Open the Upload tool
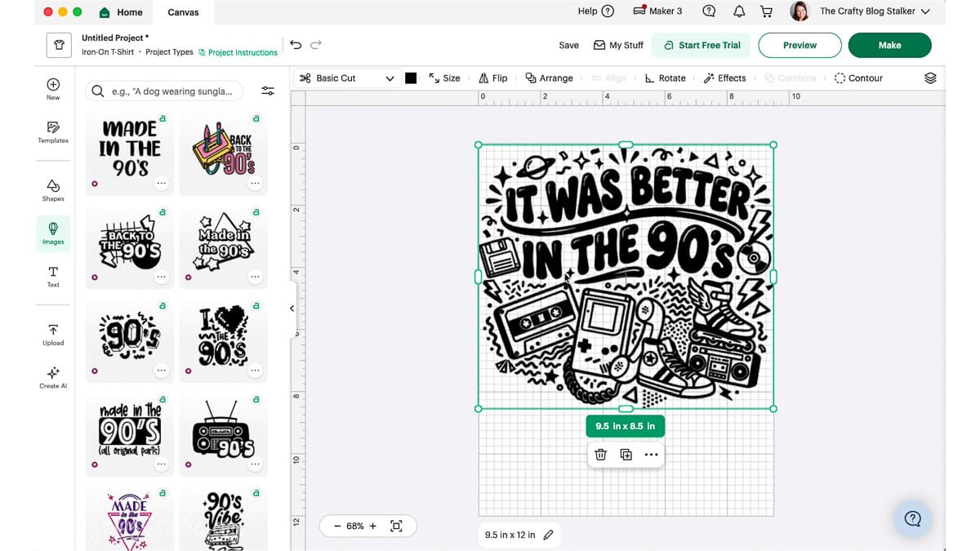 (x=53, y=334)
